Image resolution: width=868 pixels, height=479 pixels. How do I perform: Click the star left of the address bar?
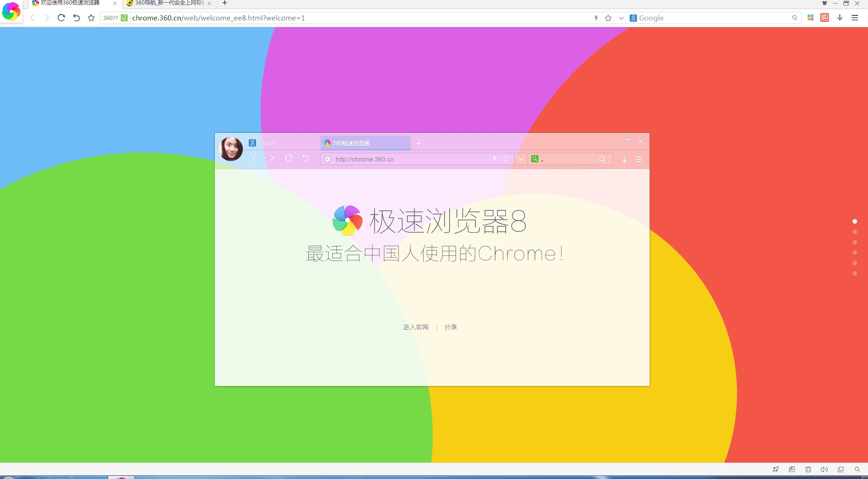pyautogui.click(x=91, y=18)
